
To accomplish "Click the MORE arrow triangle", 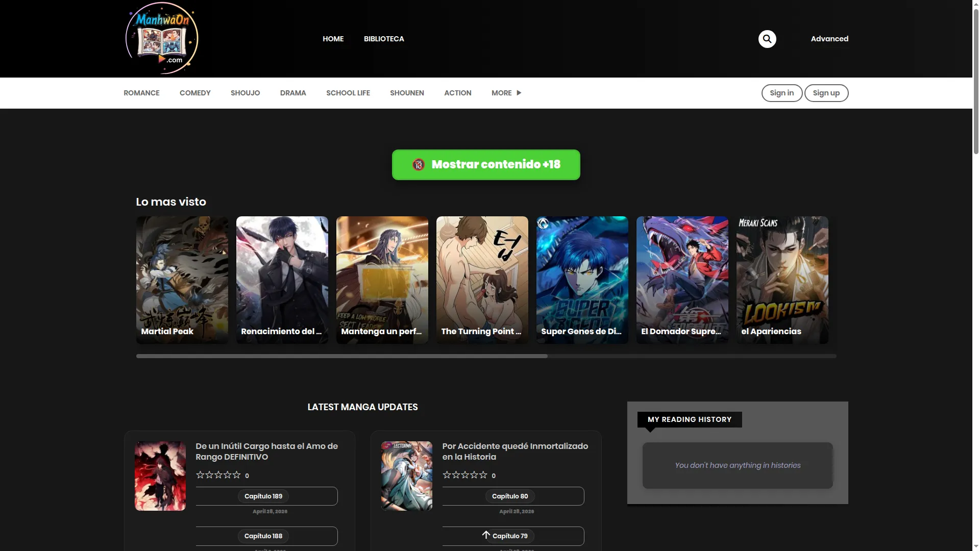I will click(519, 93).
